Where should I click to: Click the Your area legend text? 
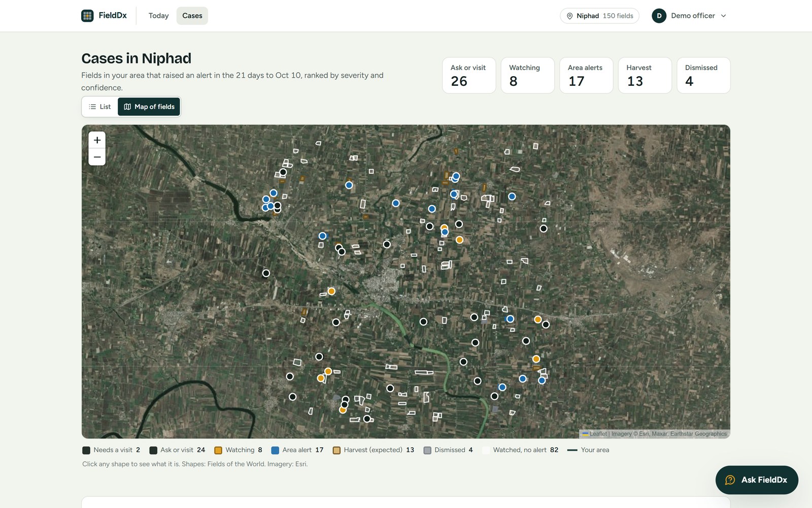[x=595, y=450]
